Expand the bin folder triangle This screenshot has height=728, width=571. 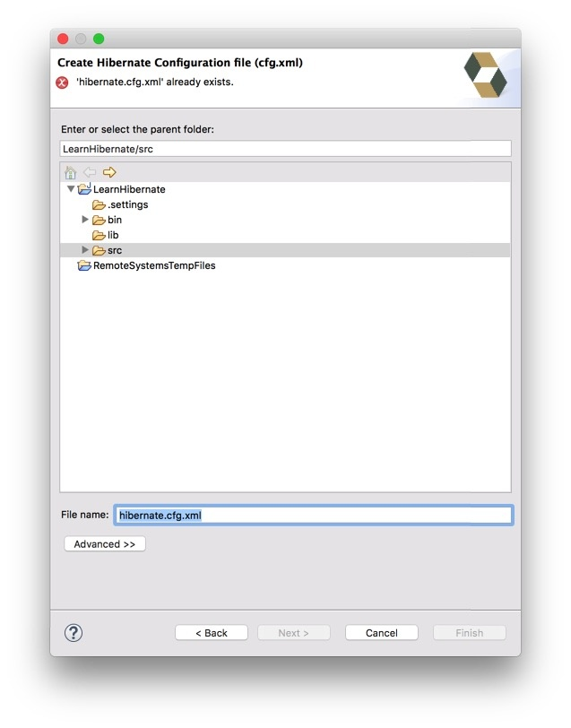pyautogui.click(x=85, y=219)
